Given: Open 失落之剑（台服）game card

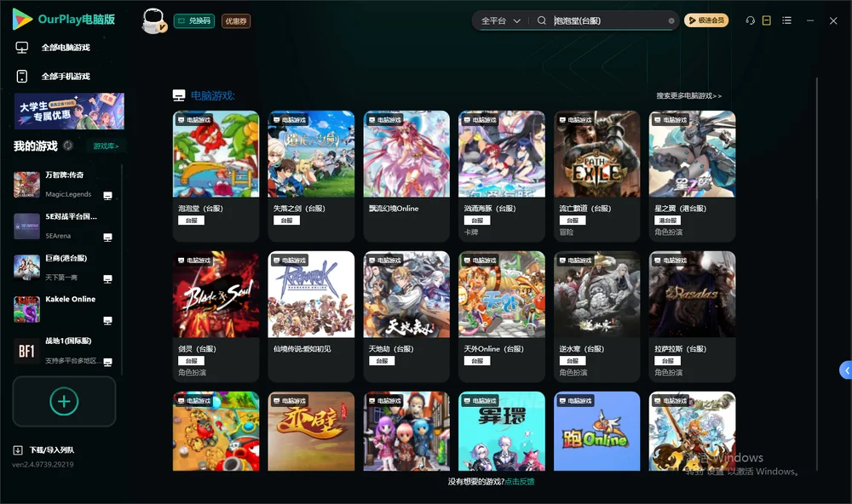Looking at the screenshot, I should tap(311, 176).
